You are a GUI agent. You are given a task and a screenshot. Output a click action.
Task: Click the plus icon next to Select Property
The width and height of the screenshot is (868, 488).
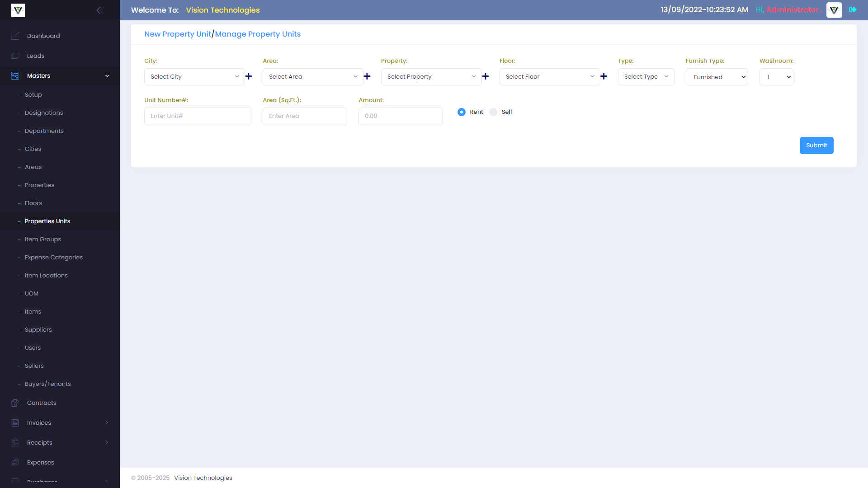(486, 76)
